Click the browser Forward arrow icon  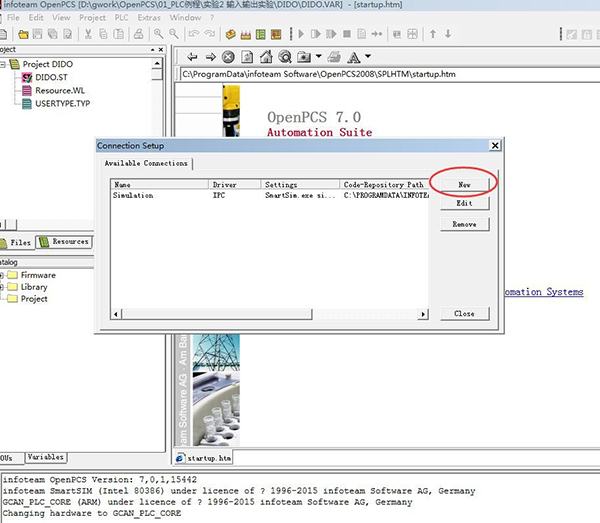[x=211, y=57]
